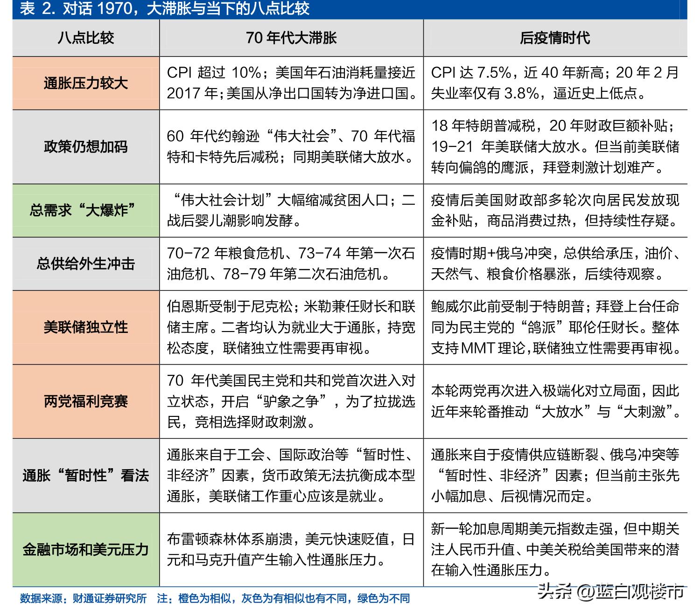The image size is (700, 616).
Task: Click the cell starting '通胀来自于疫情供应链断裂'
Action: pos(555,476)
